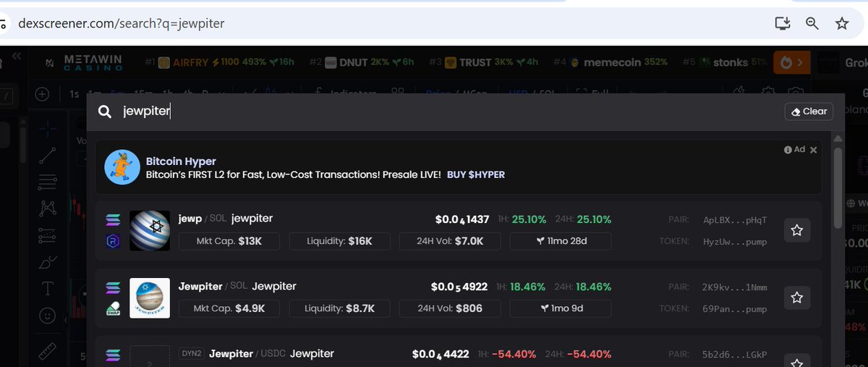Select the ruler measure tool
Image resolution: width=868 pixels, height=367 pixels.
48,352
